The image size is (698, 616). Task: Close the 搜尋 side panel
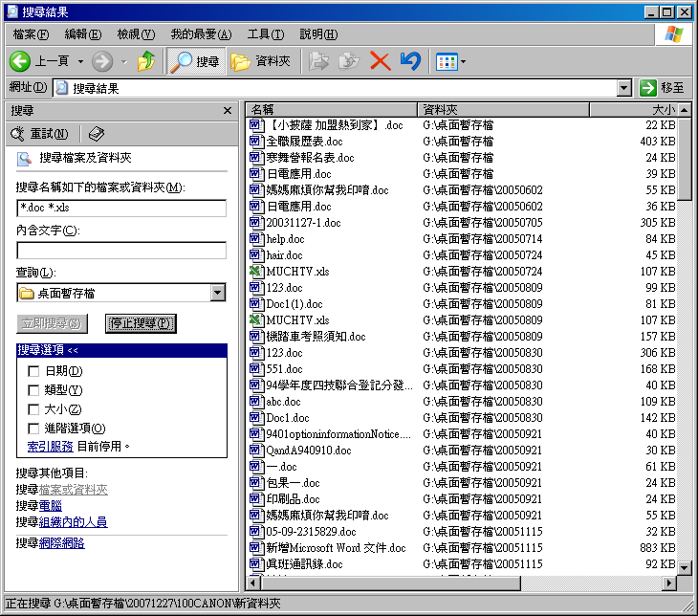pos(227,111)
